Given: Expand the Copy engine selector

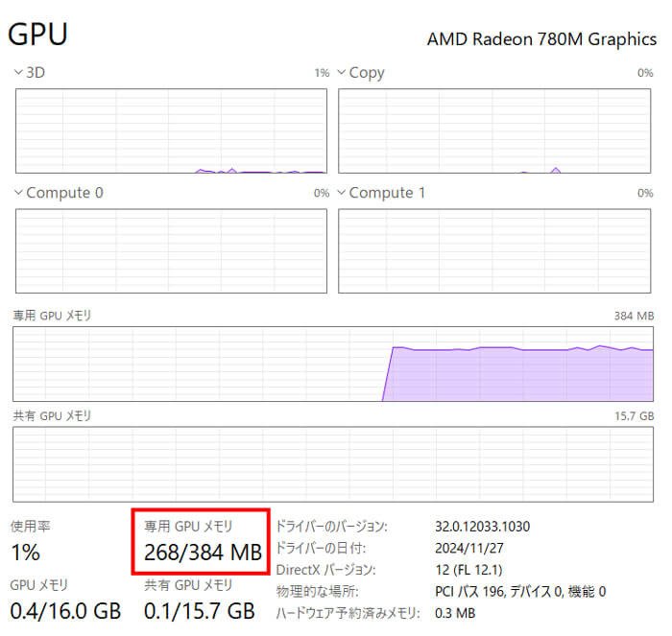Looking at the screenshot, I should point(361,73).
